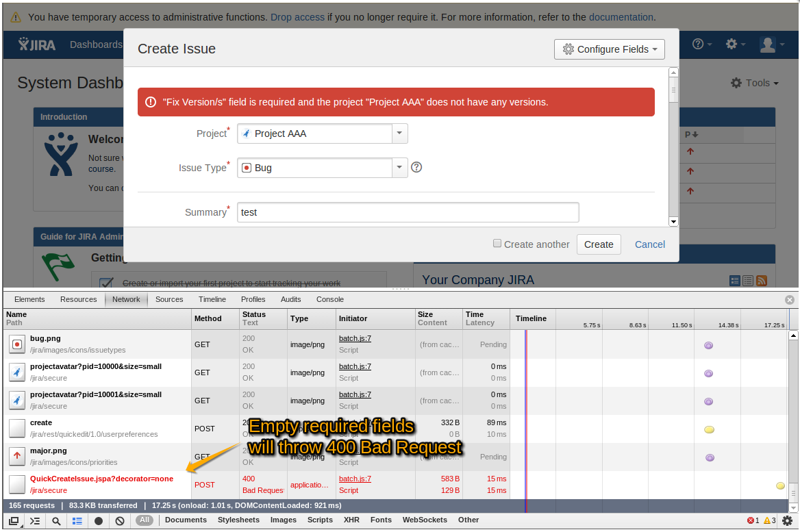The height and width of the screenshot is (532, 800).
Task: Click batch.js:7 initiator for QuickCreateIssue.jspa
Action: coord(355,479)
